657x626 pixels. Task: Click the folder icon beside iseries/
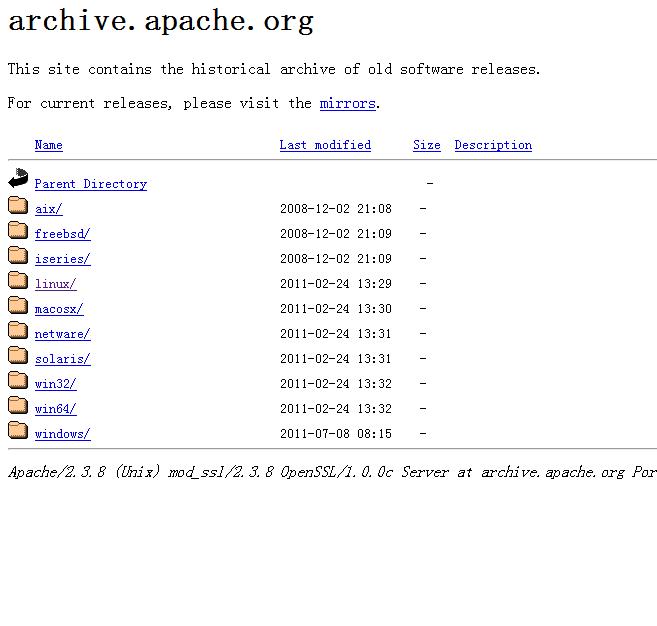[18, 255]
